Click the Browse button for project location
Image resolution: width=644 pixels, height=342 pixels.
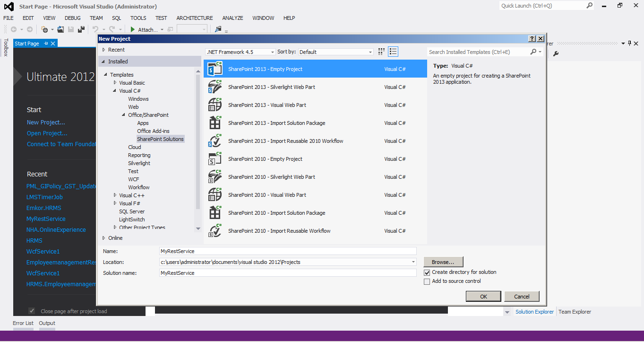tap(443, 262)
